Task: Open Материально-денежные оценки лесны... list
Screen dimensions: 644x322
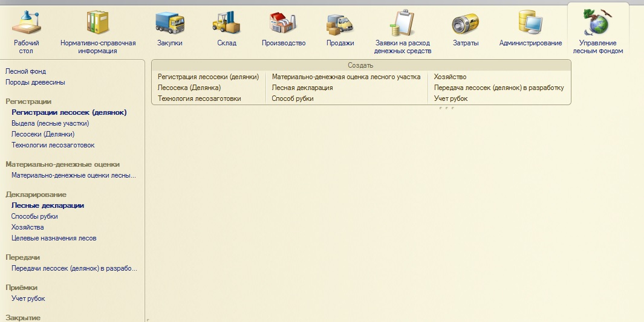Action: (74, 175)
